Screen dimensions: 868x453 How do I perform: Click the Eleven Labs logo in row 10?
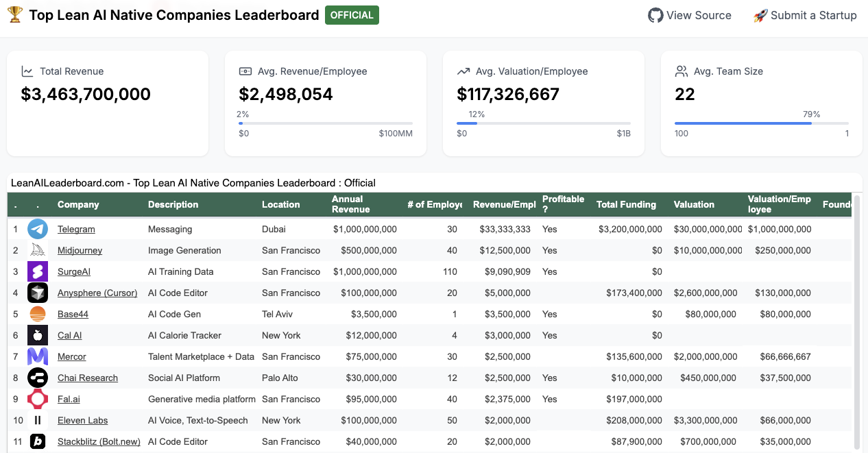38,420
